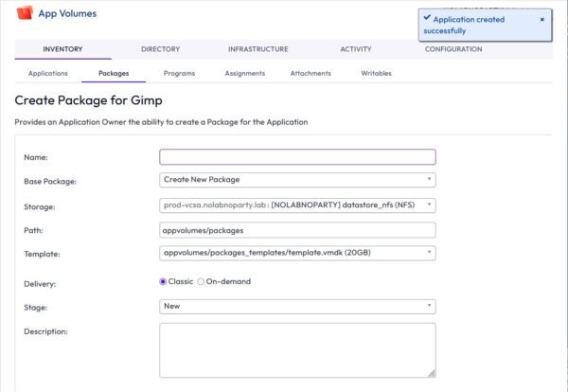Open the CONFIGURATION tab
Image resolution: width=568 pixels, height=392 pixels.
(453, 49)
